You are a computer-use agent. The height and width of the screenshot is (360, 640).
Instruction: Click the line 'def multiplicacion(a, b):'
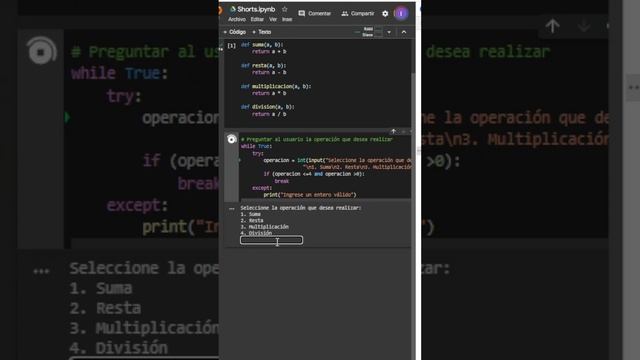[x=276, y=86]
